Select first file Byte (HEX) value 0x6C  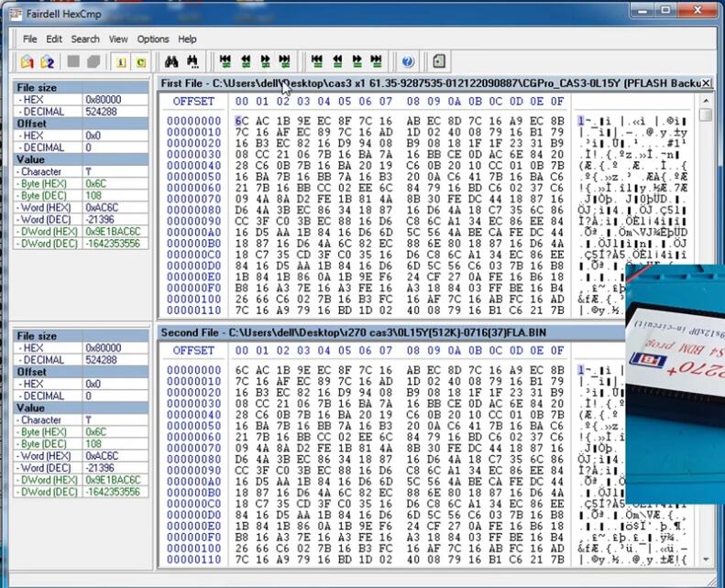(95, 184)
